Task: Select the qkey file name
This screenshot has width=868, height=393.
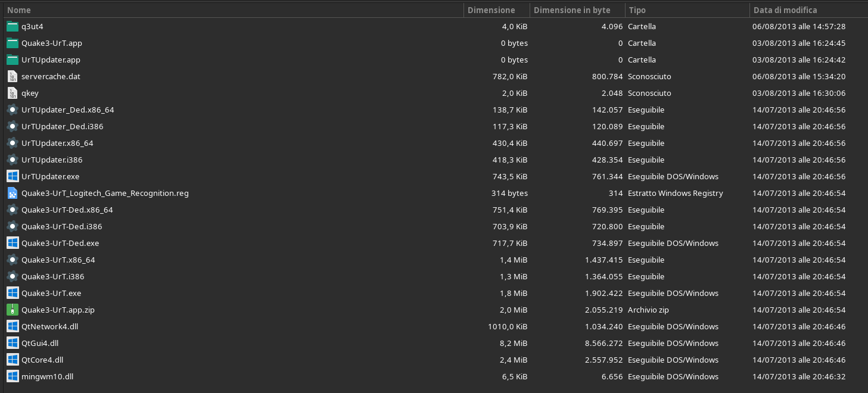Action: tap(30, 93)
